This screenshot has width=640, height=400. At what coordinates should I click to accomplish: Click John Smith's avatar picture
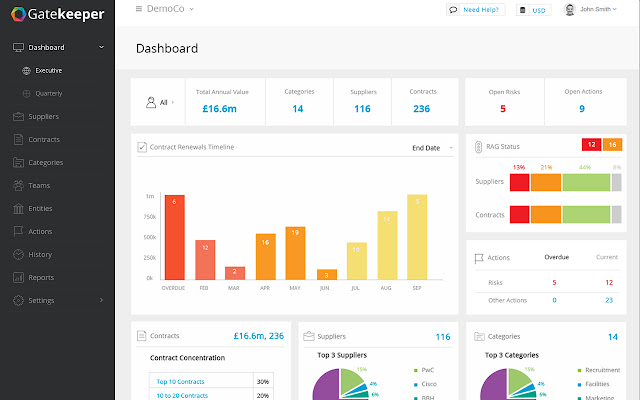pyautogui.click(x=569, y=9)
